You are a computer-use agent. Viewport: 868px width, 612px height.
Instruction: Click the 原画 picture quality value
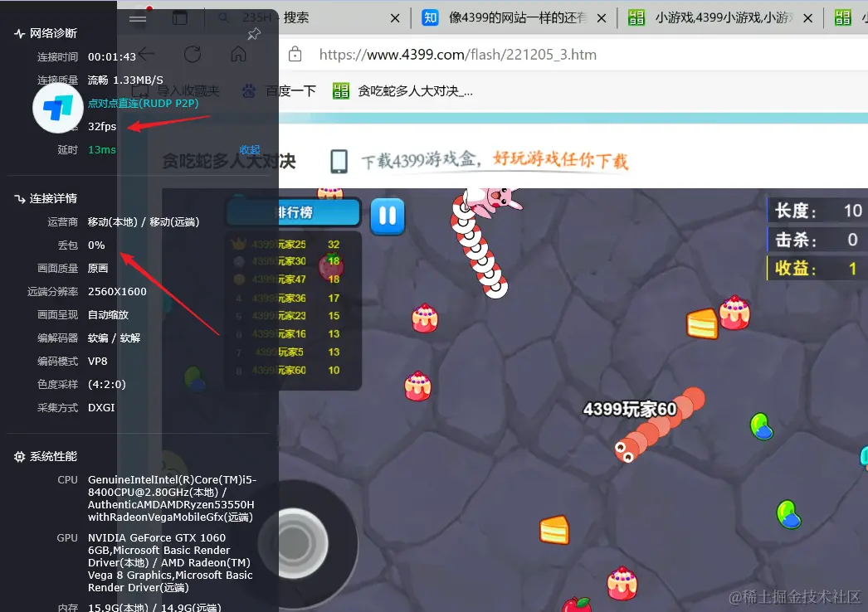[x=98, y=269]
